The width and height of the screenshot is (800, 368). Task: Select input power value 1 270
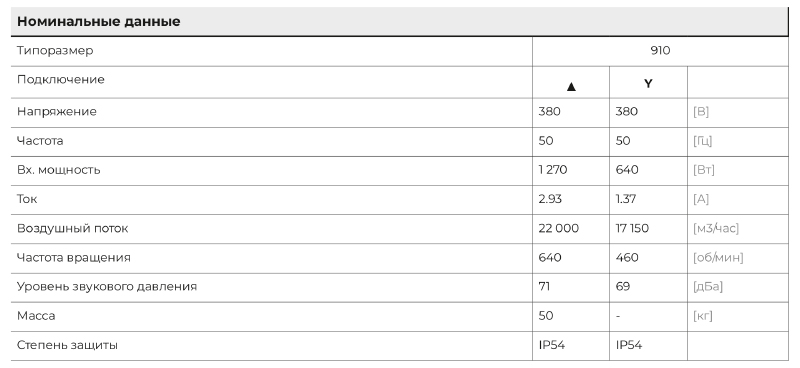coord(553,170)
